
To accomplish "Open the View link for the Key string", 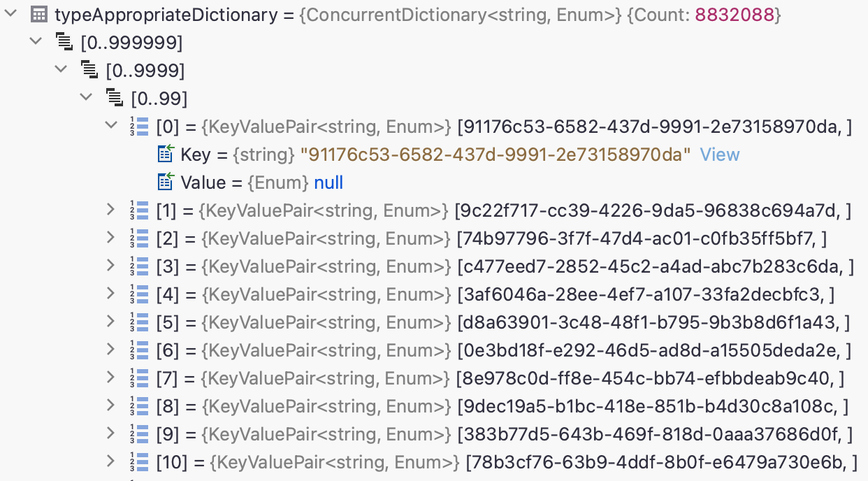I will tap(720, 154).
